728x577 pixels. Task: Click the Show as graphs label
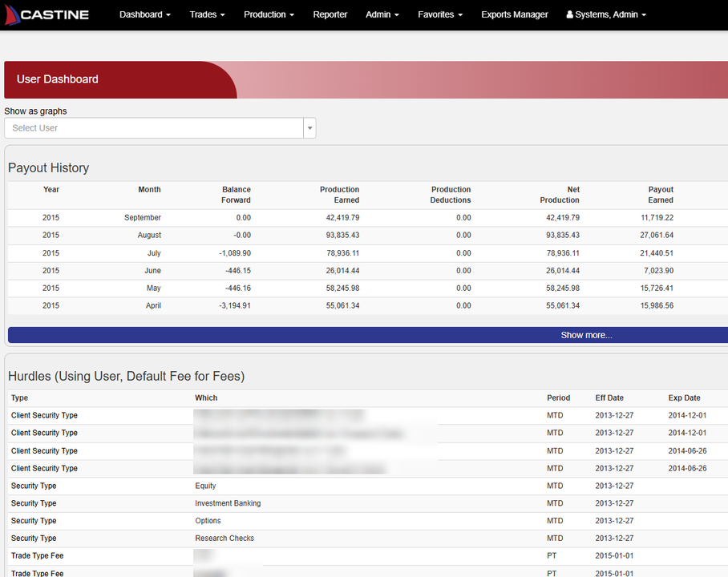point(36,111)
